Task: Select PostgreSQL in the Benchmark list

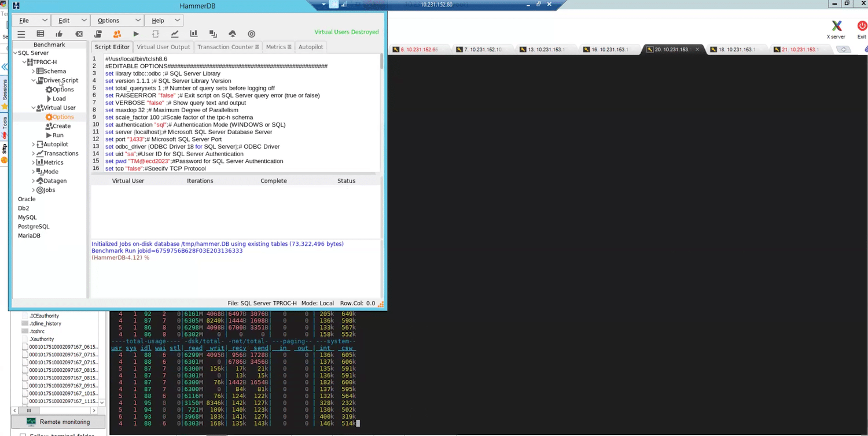Action: [x=34, y=227]
